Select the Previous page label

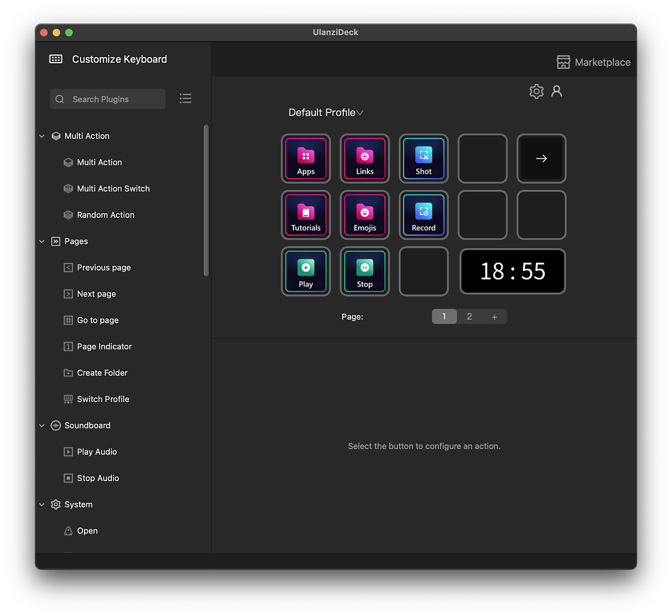point(104,268)
